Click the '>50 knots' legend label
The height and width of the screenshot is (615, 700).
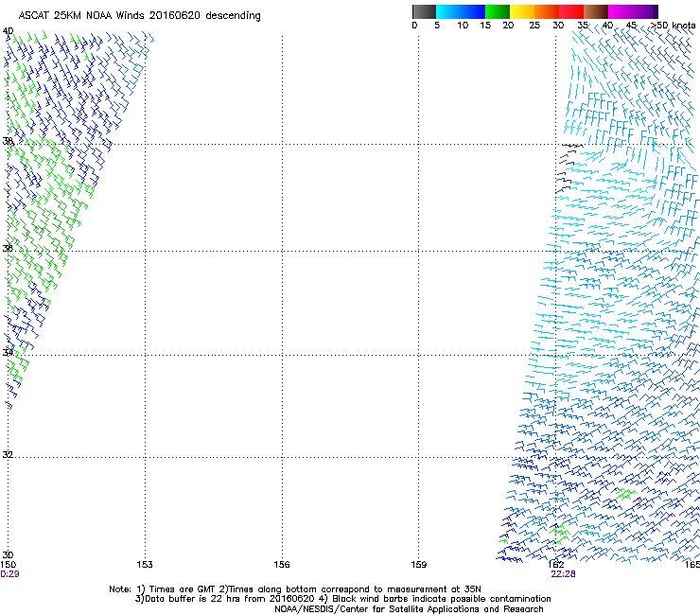point(673,26)
